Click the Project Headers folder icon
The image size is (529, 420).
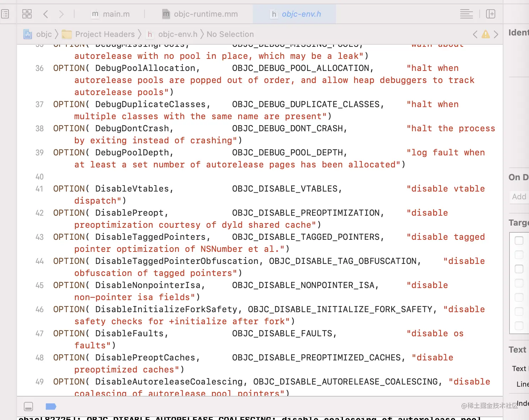67,34
